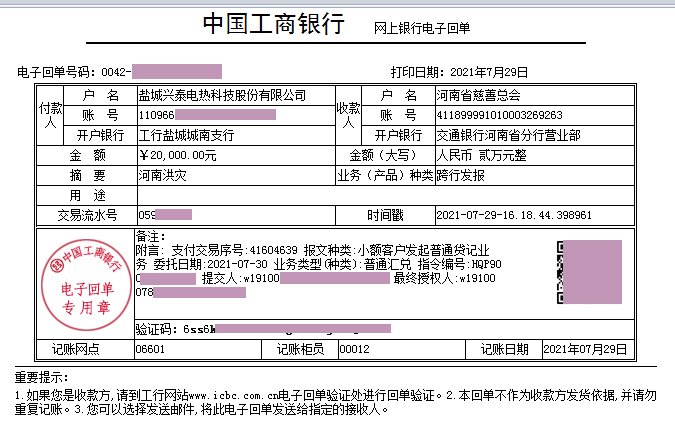This screenshot has height=435, width=675.
Task: Click the booking date 2021年07月29日
Action: click(x=585, y=349)
